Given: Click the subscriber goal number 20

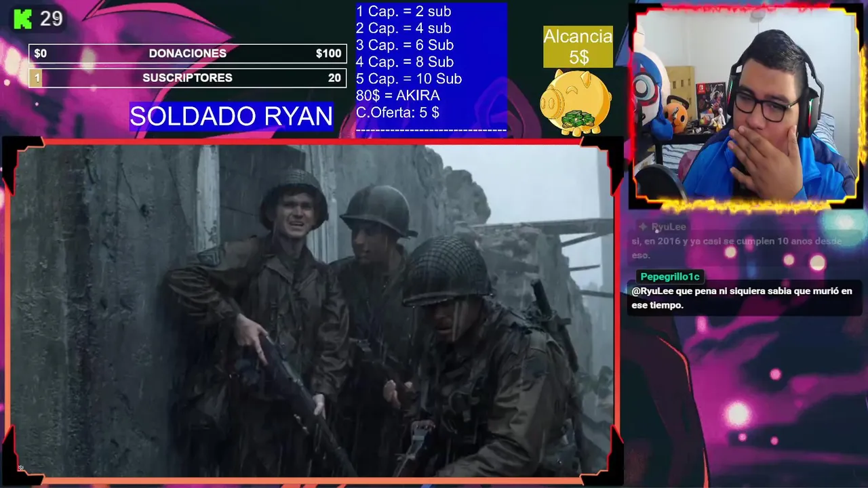Looking at the screenshot, I should pos(334,78).
